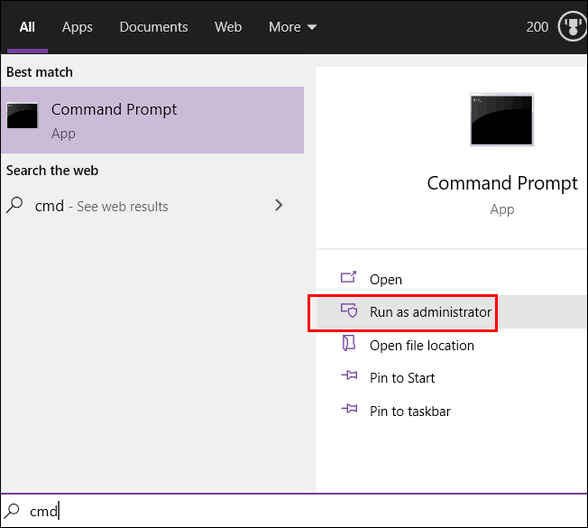
Task: Click the Pin to Start pin icon
Action: pos(349,375)
